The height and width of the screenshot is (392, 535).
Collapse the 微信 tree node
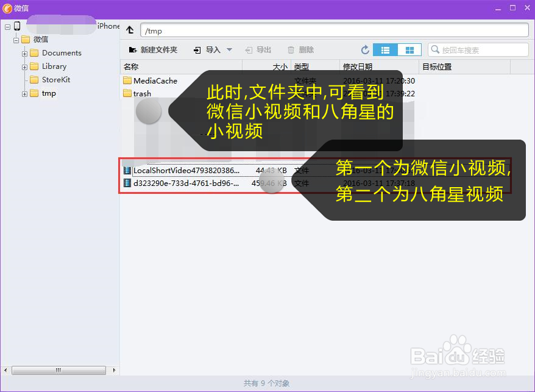click(x=16, y=40)
